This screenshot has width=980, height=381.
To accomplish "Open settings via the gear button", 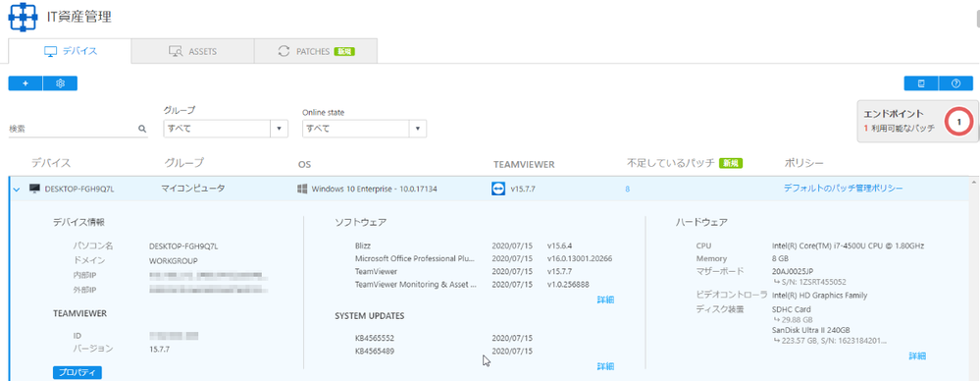I will coord(61,83).
